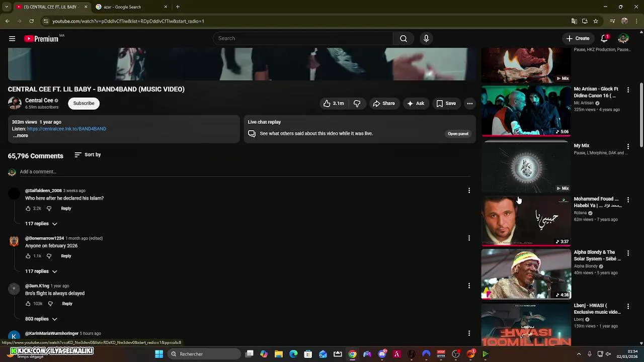Screen dimensions: 644x362
Task: Open a new browser tab
Action: pyautogui.click(x=178, y=7)
